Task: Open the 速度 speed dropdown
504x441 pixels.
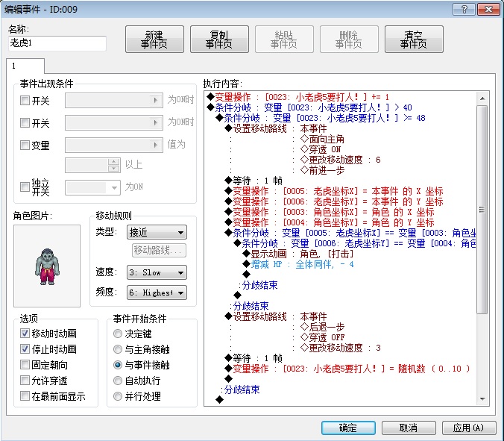Action: (x=157, y=272)
